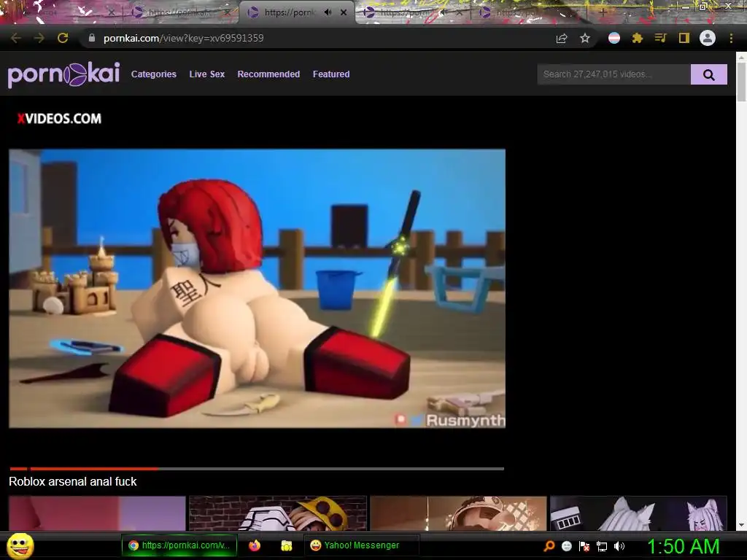This screenshot has width=747, height=560.
Task: Select the URL in the address bar
Action: (183, 38)
